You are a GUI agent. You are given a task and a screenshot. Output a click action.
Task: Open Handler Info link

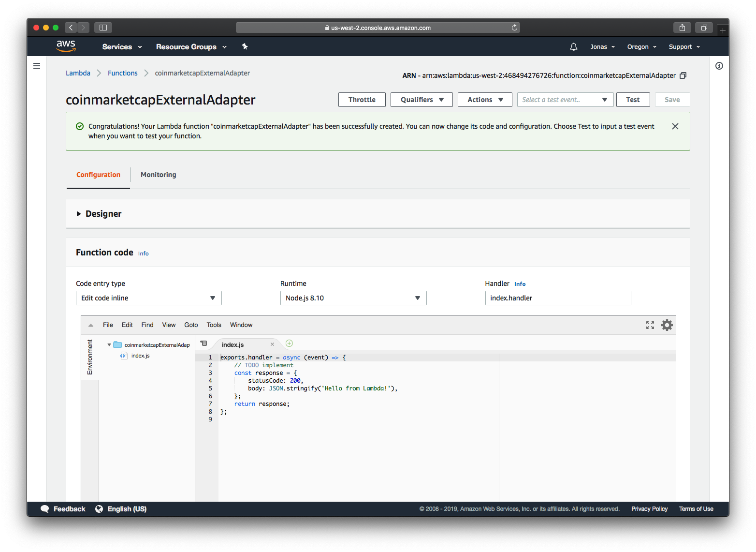point(520,284)
